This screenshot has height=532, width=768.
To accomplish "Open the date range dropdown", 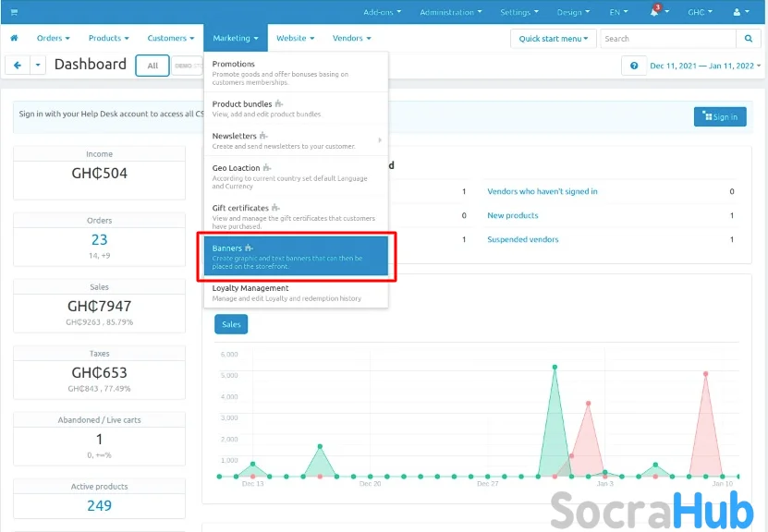I will (x=705, y=66).
